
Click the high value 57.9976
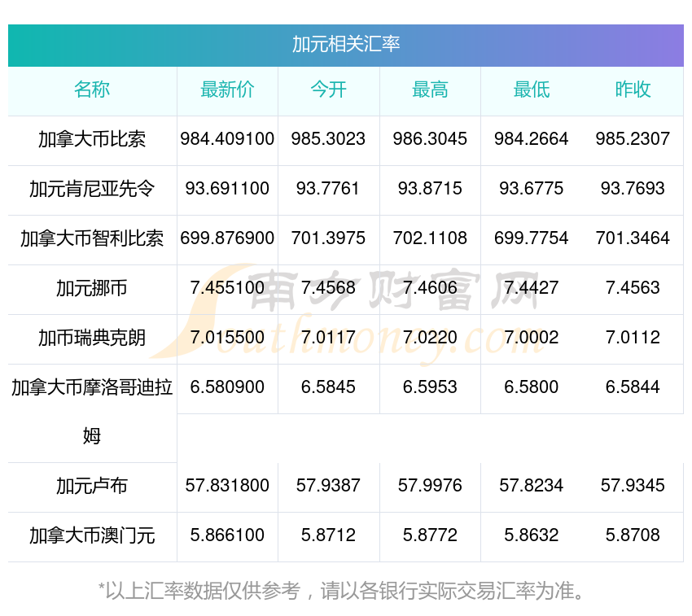430,485
